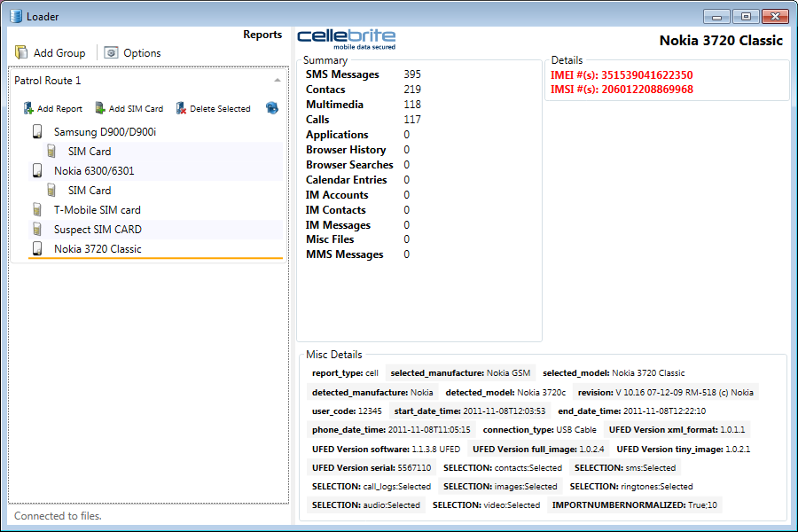Click the Add Report phone icon
The width and height of the screenshot is (798, 532).
(x=28, y=108)
